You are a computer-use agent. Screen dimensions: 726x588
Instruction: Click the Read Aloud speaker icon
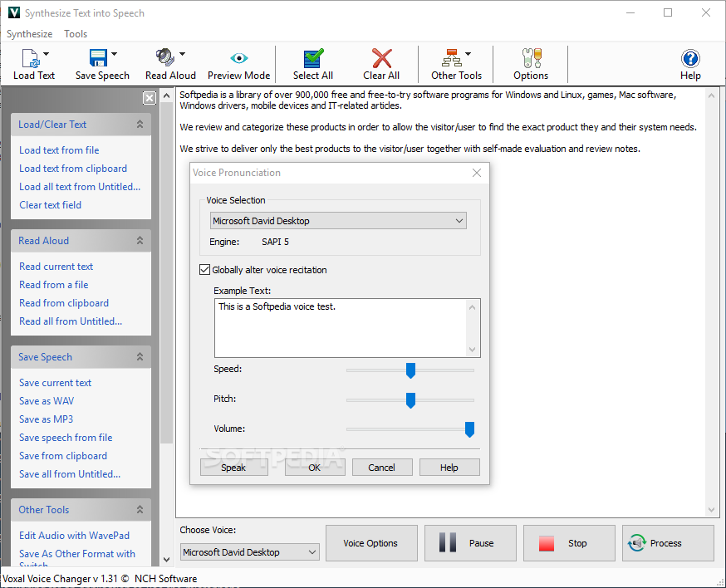164,57
